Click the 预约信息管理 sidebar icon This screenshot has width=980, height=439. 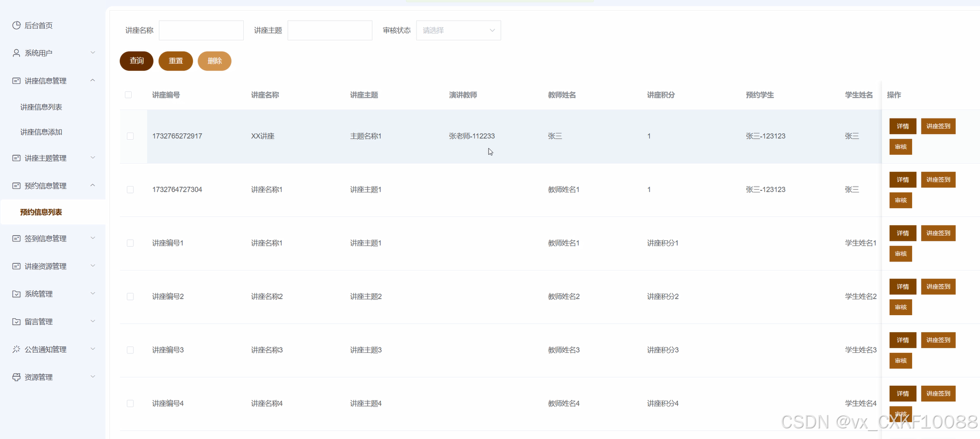[x=16, y=185]
